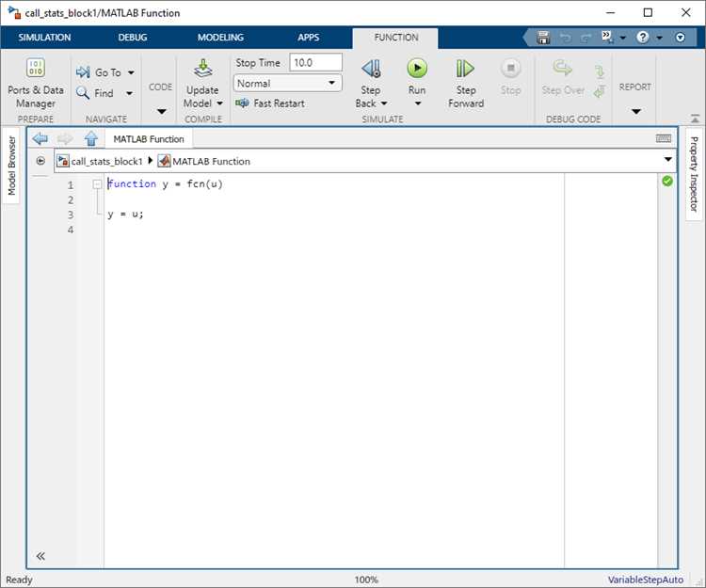
Task: Expand the CODE section dropdown arrow
Action: pos(161,111)
